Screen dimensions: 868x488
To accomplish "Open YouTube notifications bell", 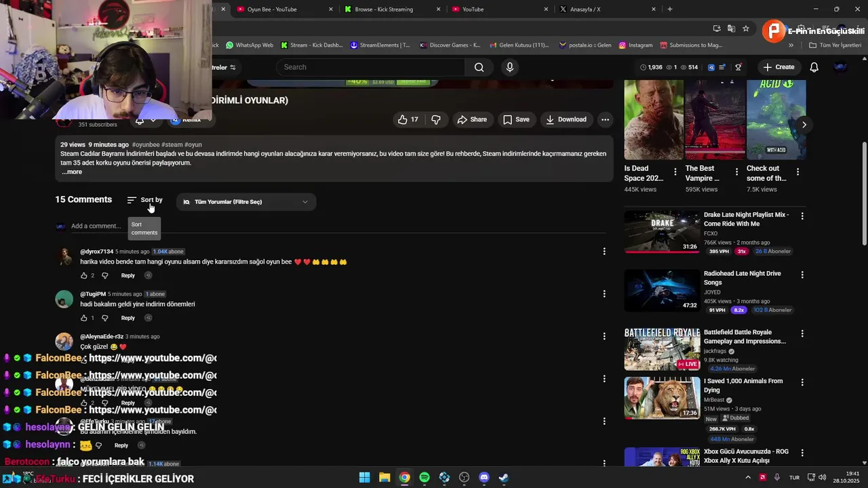I will 814,67.
